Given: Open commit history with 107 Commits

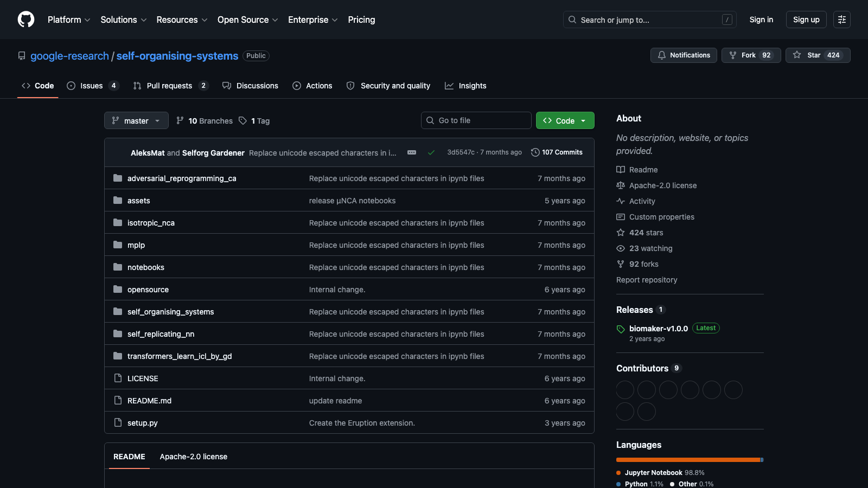Looking at the screenshot, I should (557, 152).
